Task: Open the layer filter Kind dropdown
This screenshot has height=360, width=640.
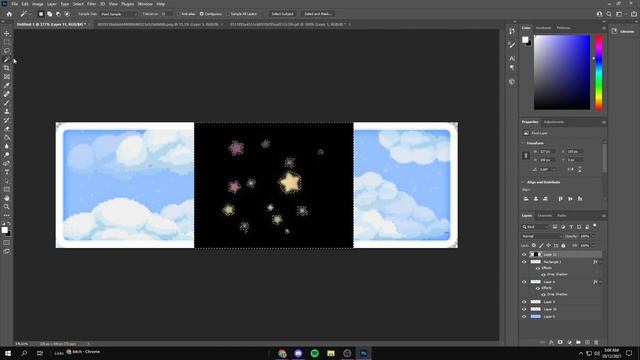Action: coord(535,227)
